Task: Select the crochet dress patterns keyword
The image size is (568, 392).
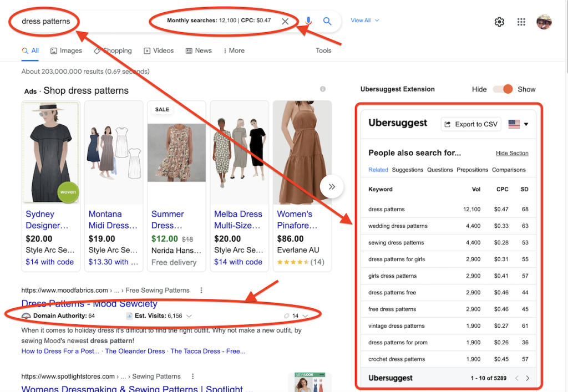Action: pos(397,359)
